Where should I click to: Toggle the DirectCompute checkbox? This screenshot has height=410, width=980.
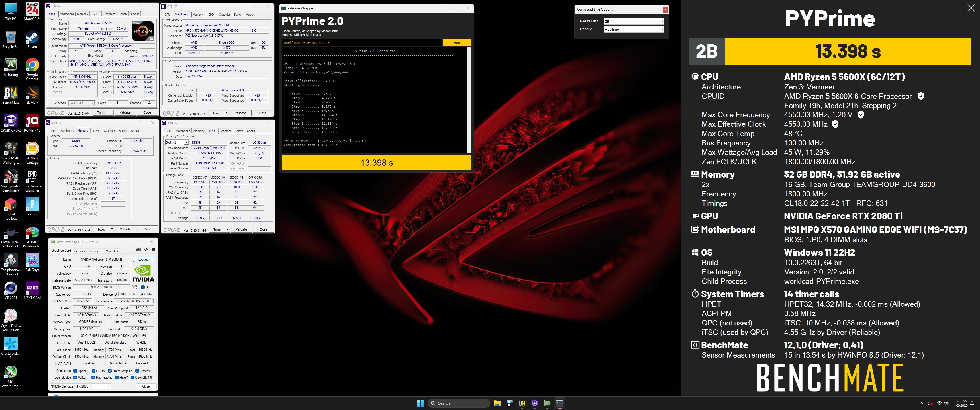point(110,371)
